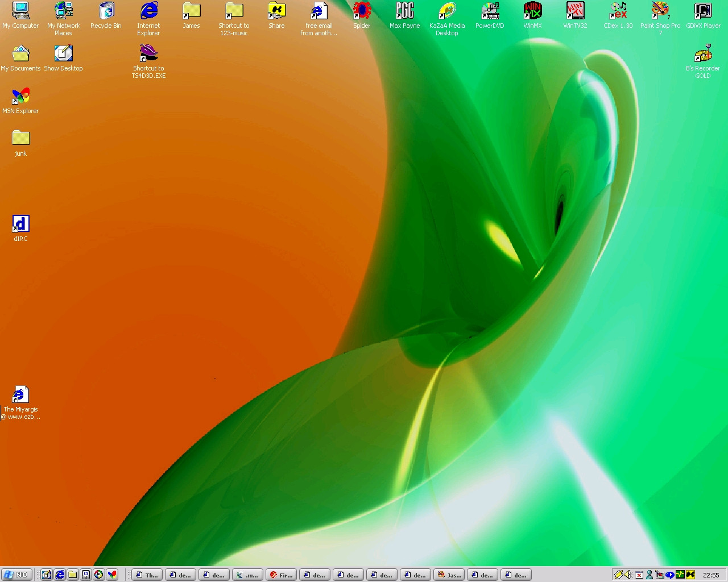Open the WinTV32 application icon

(x=575, y=15)
